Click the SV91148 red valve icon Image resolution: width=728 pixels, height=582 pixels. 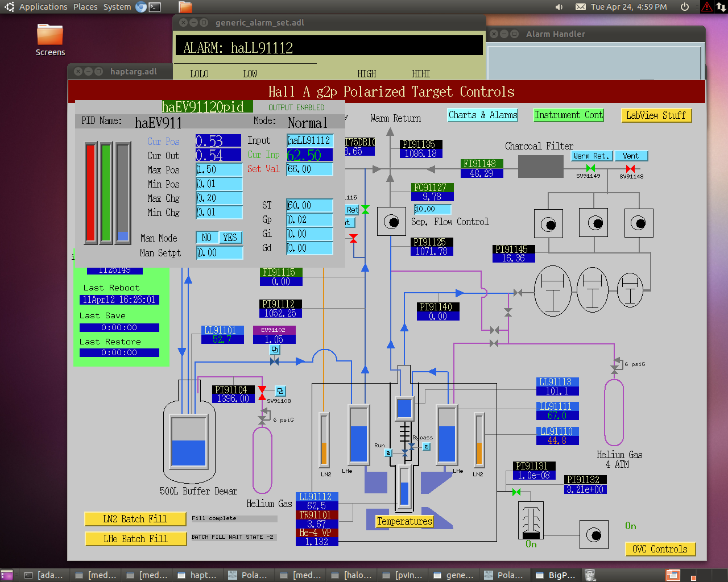coord(630,168)
